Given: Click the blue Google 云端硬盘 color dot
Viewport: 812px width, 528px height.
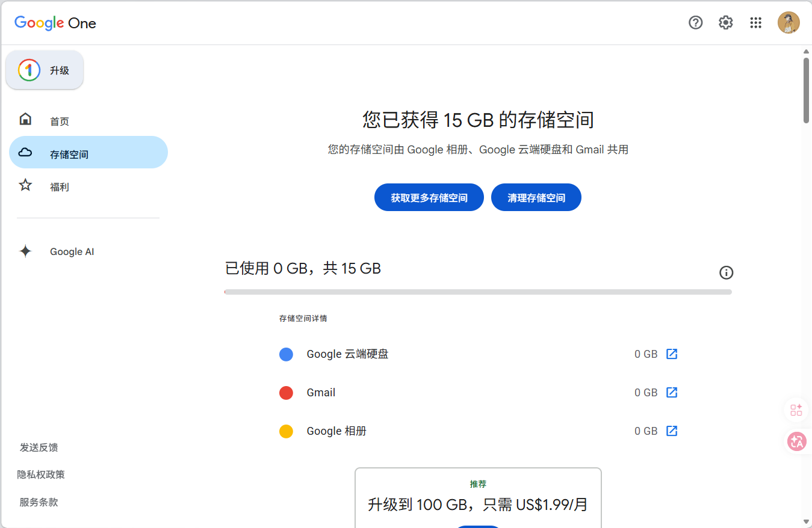Looking at the screenshot, I should pos(286,355).
